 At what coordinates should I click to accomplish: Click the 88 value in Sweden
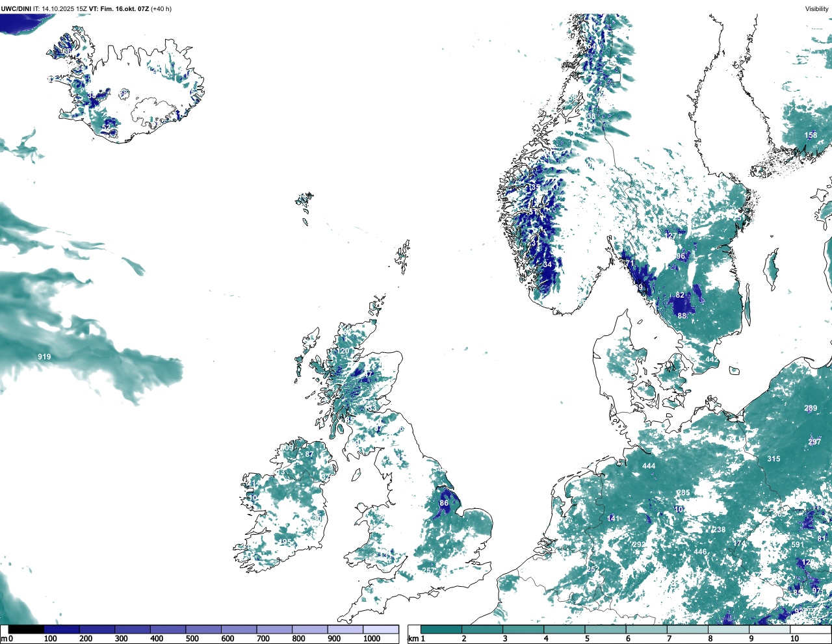coord(682,316)
